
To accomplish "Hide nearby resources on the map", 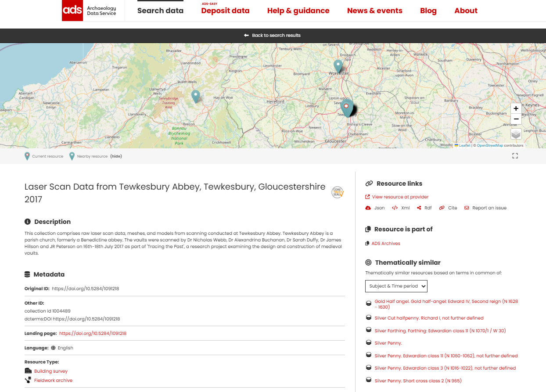I will pyautogui.click(x=116, y=156).
